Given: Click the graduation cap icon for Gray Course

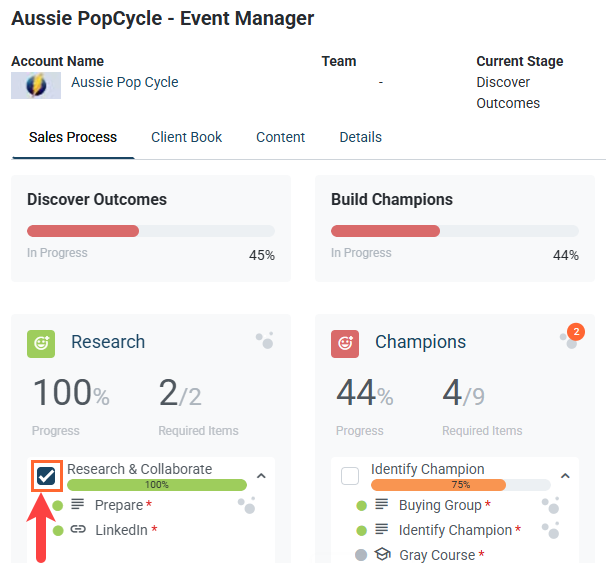Looking at the screenshot, I should (x=382, y=555).
